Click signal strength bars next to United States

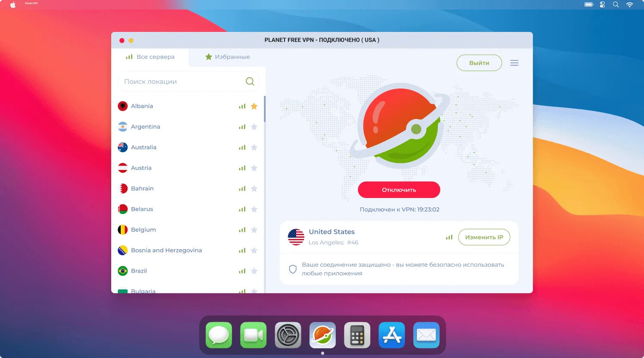[x=449, y=237]
